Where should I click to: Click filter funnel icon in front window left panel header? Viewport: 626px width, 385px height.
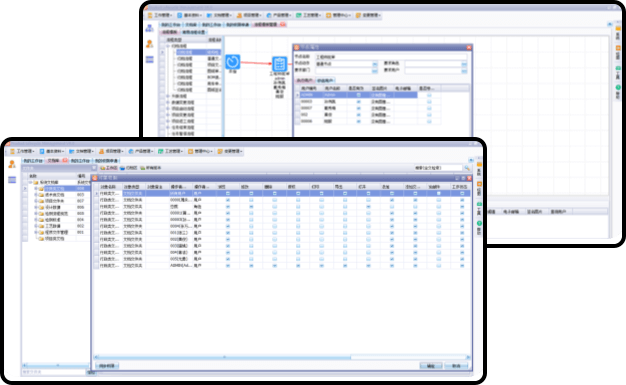tap(94, 168)
